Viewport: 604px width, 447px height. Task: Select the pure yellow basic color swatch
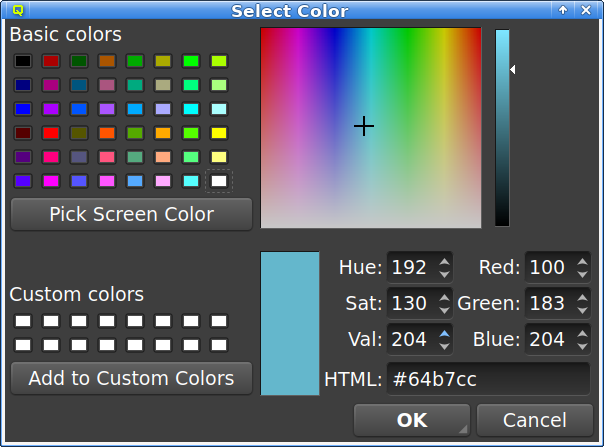219,133
